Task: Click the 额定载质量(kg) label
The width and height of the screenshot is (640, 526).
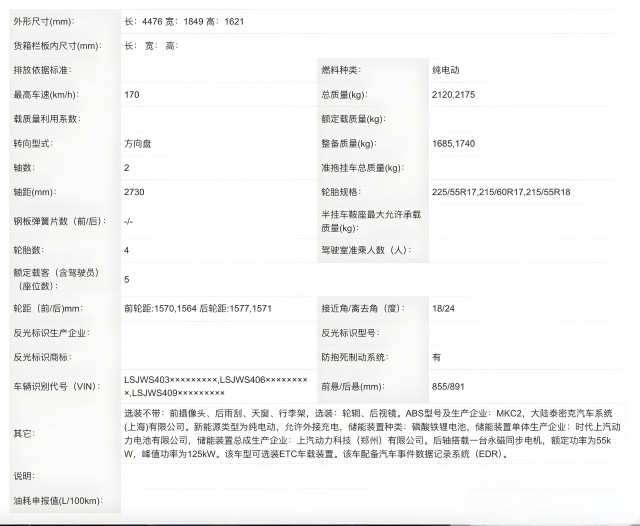Action: [x=353, y=119]
